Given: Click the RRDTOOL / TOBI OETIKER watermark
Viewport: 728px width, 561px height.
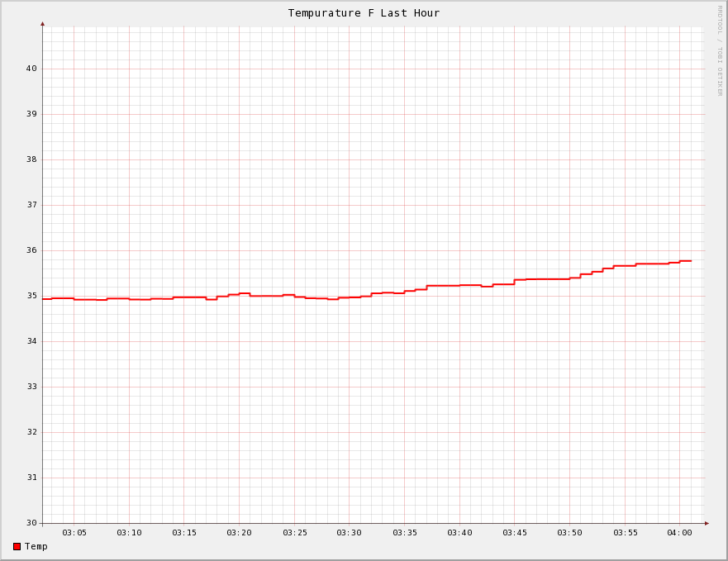Looking at the screenshot, I should [x=719, y=50].
